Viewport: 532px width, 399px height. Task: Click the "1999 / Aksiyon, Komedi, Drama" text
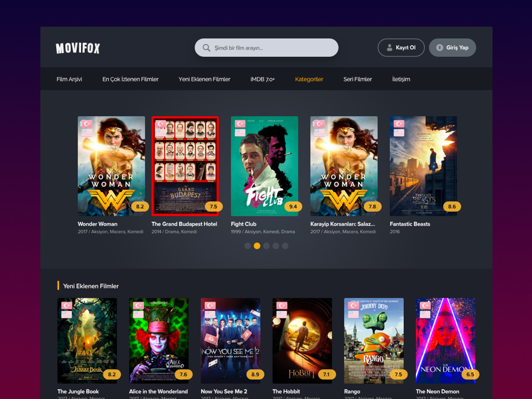point(263,232)
